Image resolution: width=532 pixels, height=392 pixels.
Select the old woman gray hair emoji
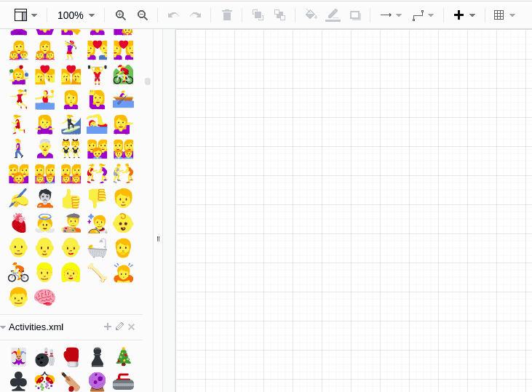(45, 149)
